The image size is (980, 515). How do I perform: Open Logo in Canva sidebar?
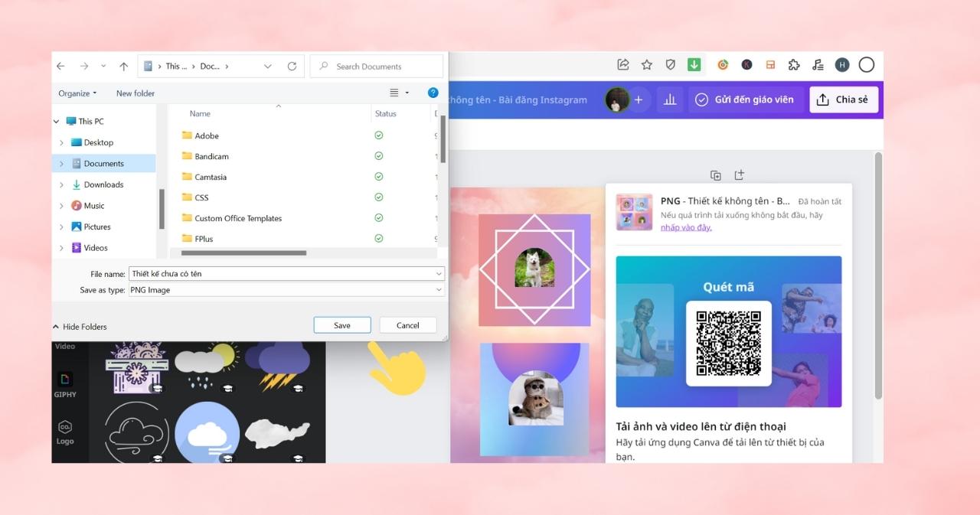65,432
